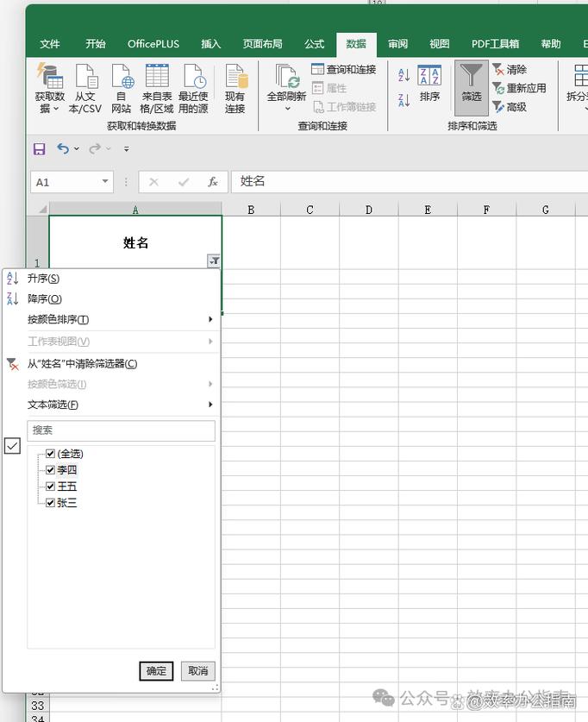Select column D header
The height and width of the screenshot is (722, 588).
click(369, 210)
